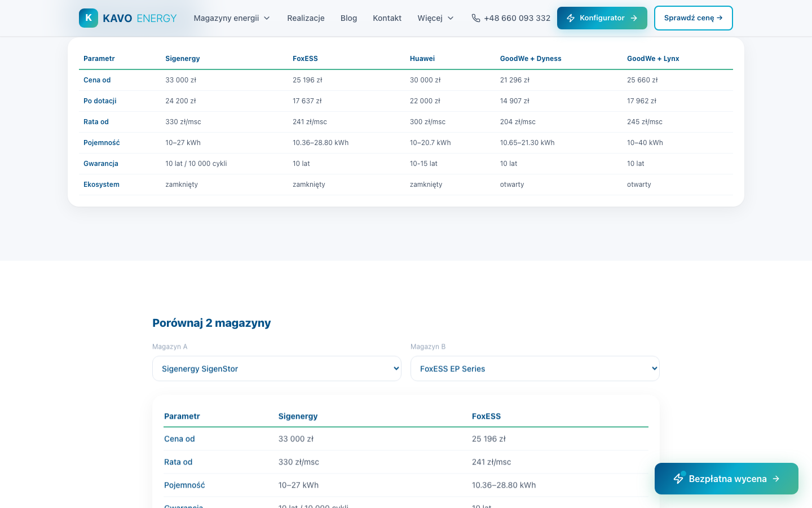The height and width of the screenshot is (508, 812).
Task: Click the Sigenergy column header in top table
Action: point(183,59)
